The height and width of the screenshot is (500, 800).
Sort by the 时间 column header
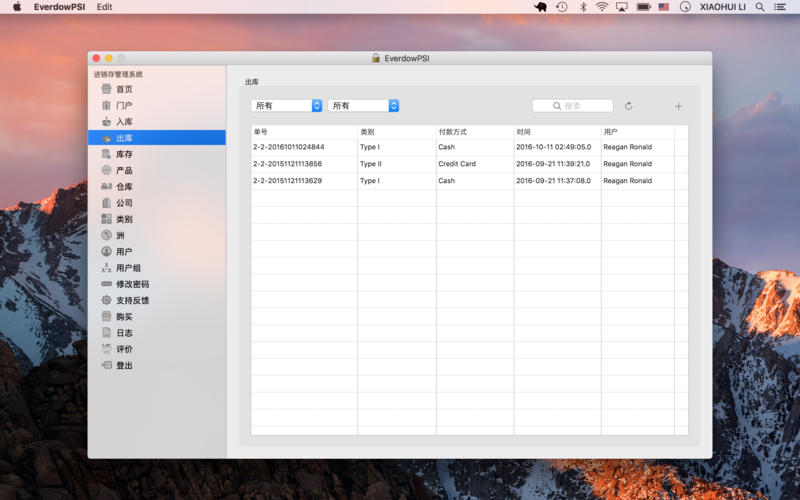[x=556, y=132]
